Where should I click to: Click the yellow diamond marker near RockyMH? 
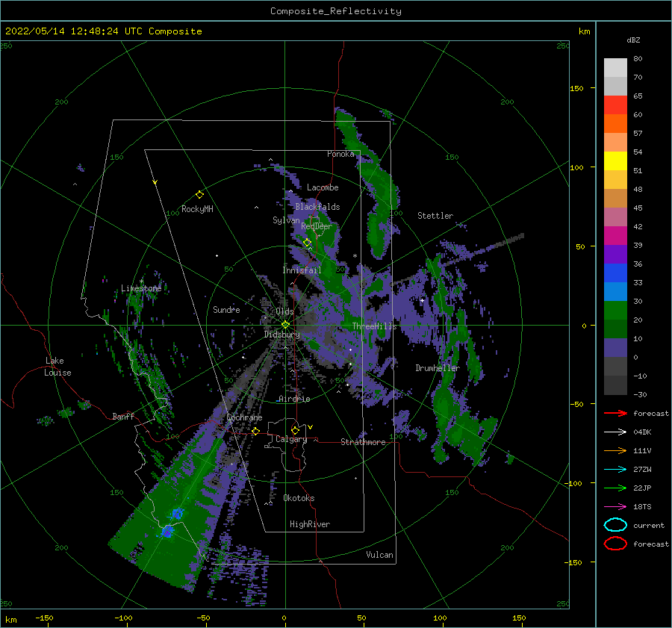[x=199, y=195]
